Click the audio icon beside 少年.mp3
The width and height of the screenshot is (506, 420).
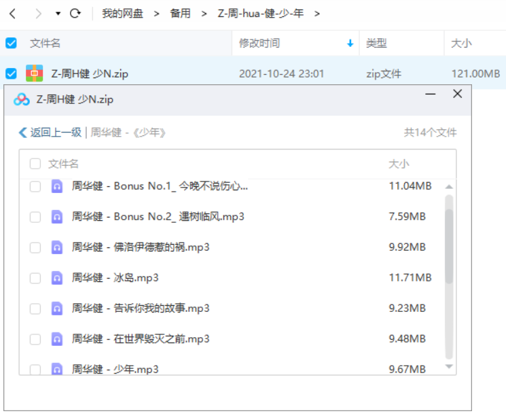[57, 369]
